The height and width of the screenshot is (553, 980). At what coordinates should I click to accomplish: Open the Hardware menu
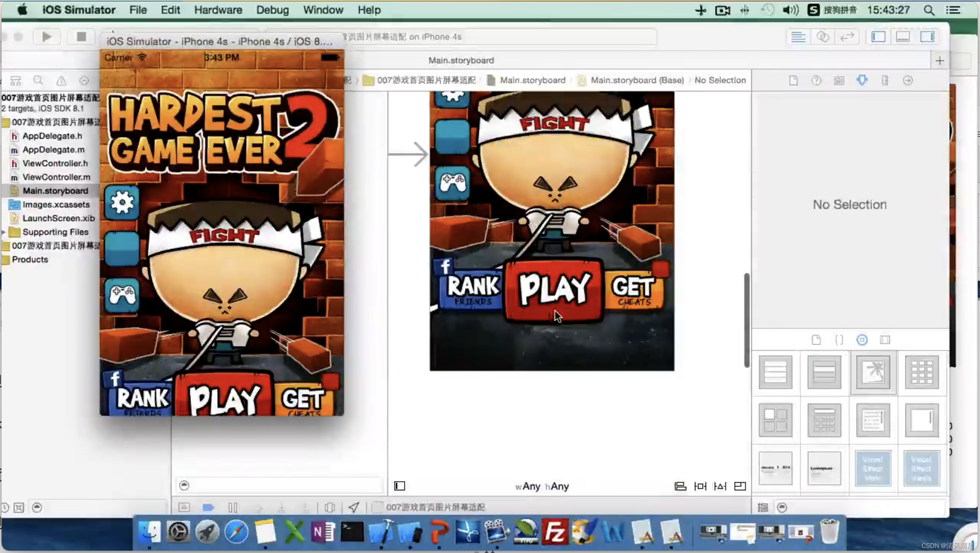pyautogui.click(x=218, y=10)
